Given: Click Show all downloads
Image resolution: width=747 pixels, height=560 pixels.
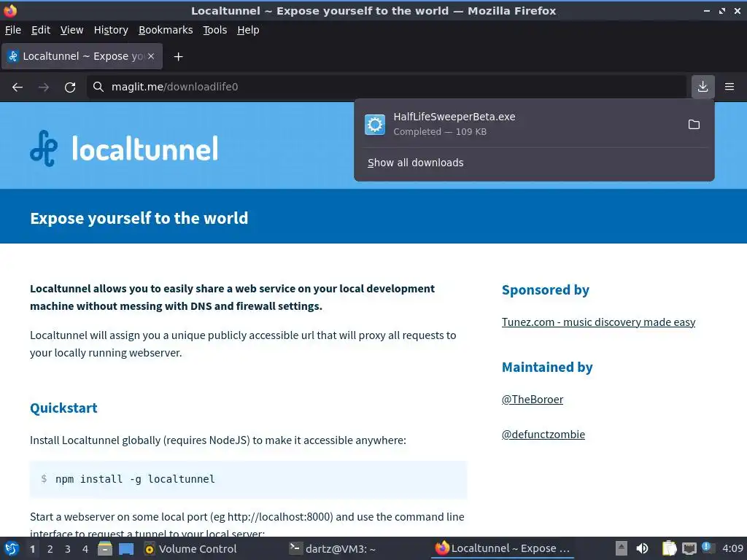Looking at the screenshot, I should [415, 163].
